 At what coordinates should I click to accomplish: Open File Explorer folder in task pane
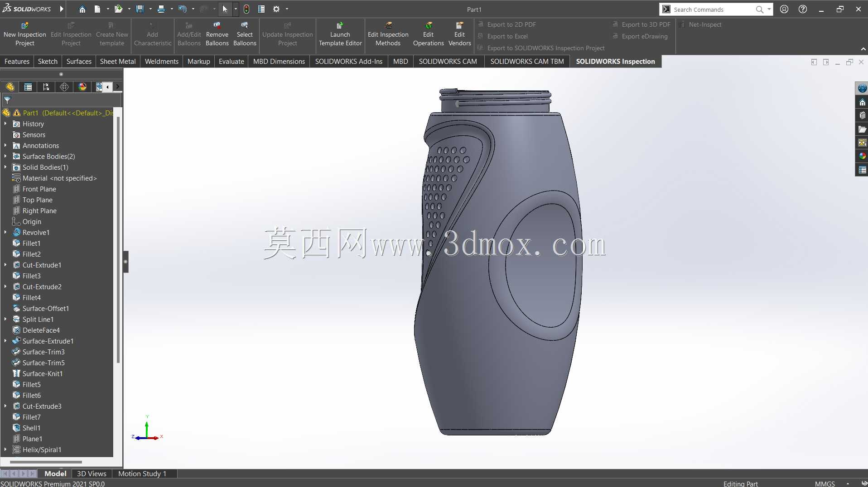[x=862, y=129]
